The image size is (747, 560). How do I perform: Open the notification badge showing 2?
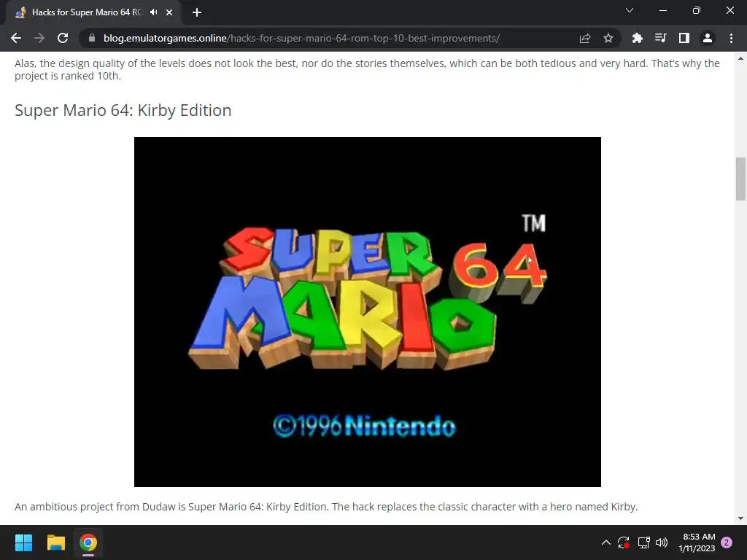727,542
